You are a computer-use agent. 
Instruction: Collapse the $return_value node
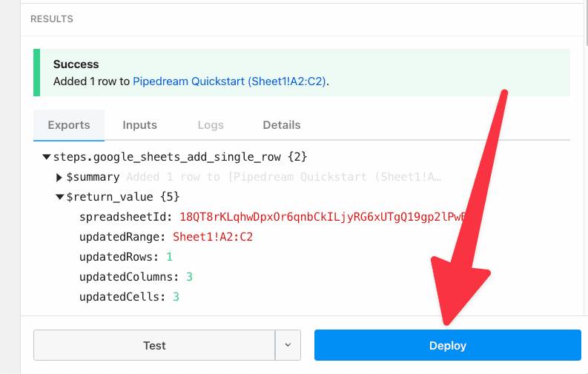(x=59, y=197)
